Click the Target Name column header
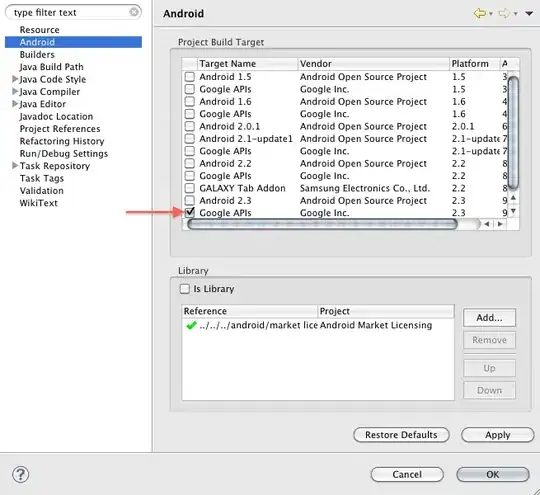This screenshot has width=540, height=495. coord(247,64)
